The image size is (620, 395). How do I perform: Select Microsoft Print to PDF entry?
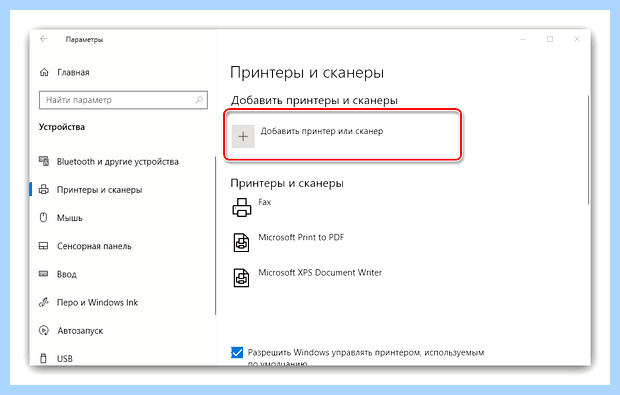[x=301, y=237]
